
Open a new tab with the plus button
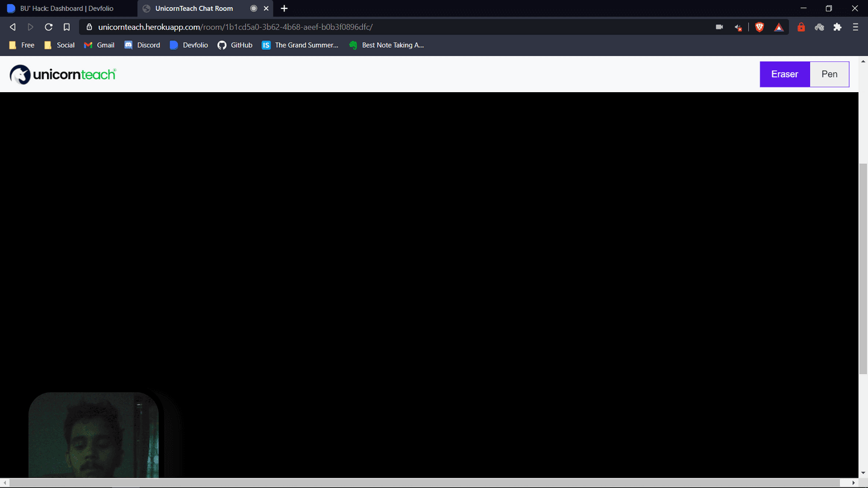tap(285, 8)
